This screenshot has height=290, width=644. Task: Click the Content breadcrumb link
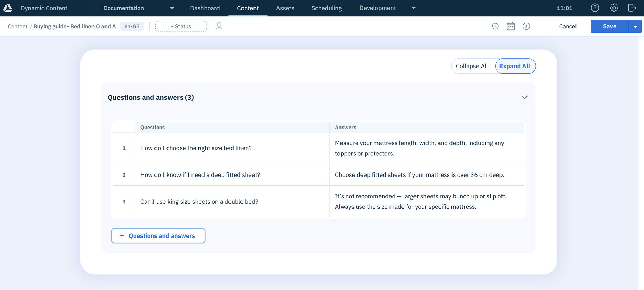point(17,26)
